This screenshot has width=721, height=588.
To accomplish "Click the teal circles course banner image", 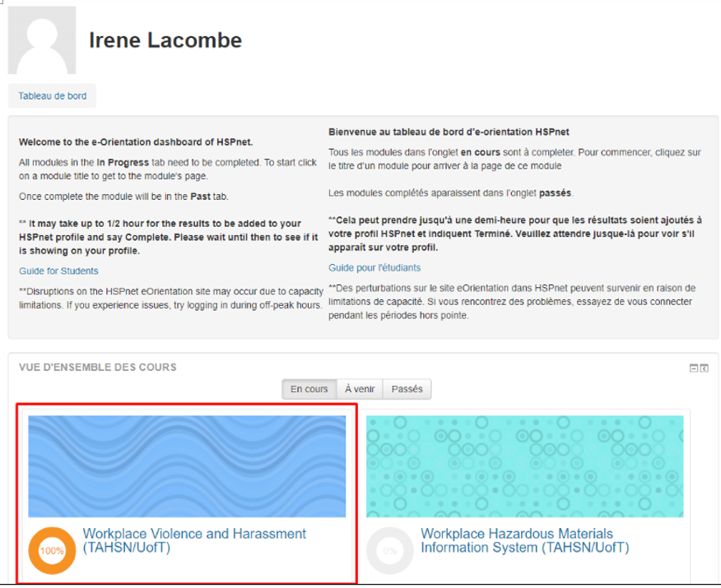I will [x=524, y=466].
